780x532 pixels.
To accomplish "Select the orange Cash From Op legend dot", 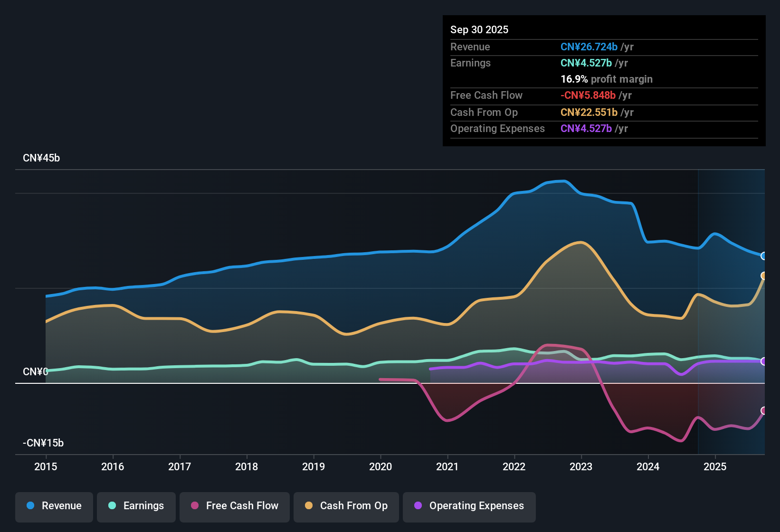I will pyautogui.click(x=308, y=506).
